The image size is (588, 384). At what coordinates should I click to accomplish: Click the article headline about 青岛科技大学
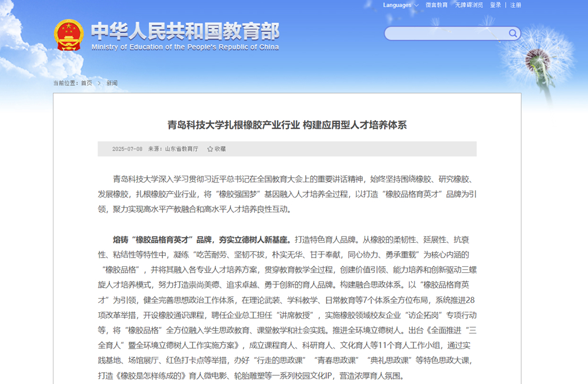[287, 125]
